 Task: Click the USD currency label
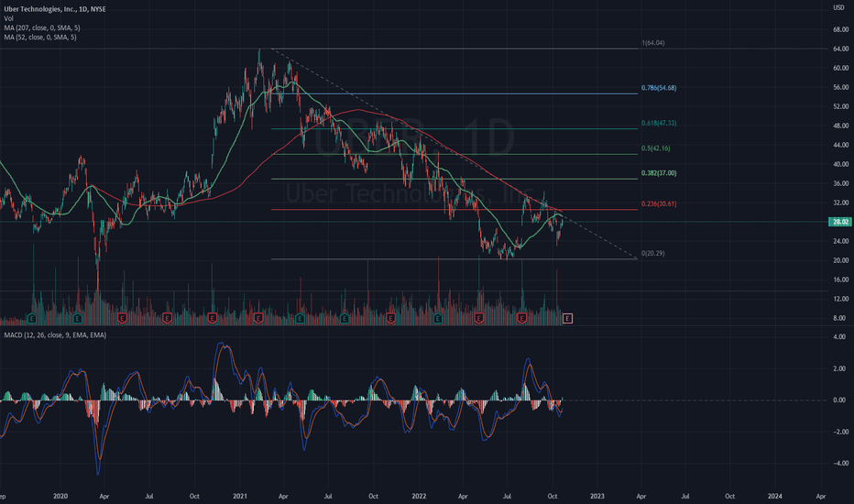click(x=838, y=7)
